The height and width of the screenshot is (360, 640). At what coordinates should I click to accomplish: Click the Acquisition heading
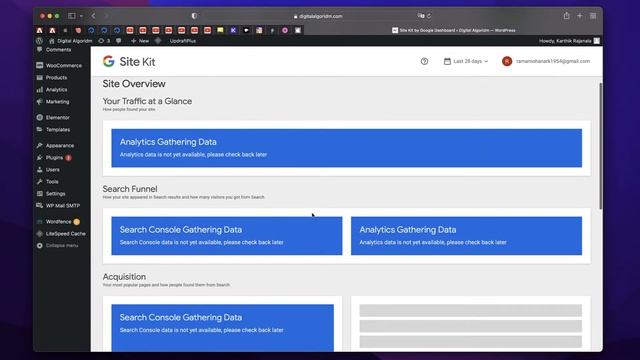click(124, 277)
